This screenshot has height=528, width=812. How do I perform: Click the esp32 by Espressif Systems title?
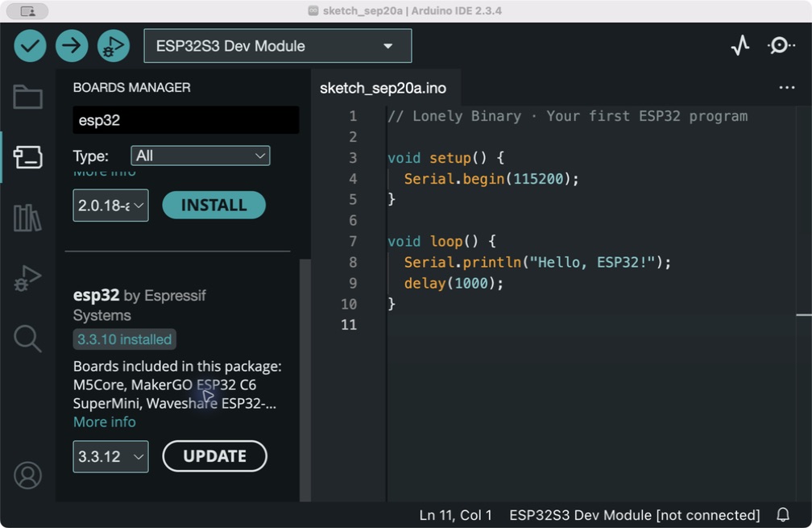[139, 305]
